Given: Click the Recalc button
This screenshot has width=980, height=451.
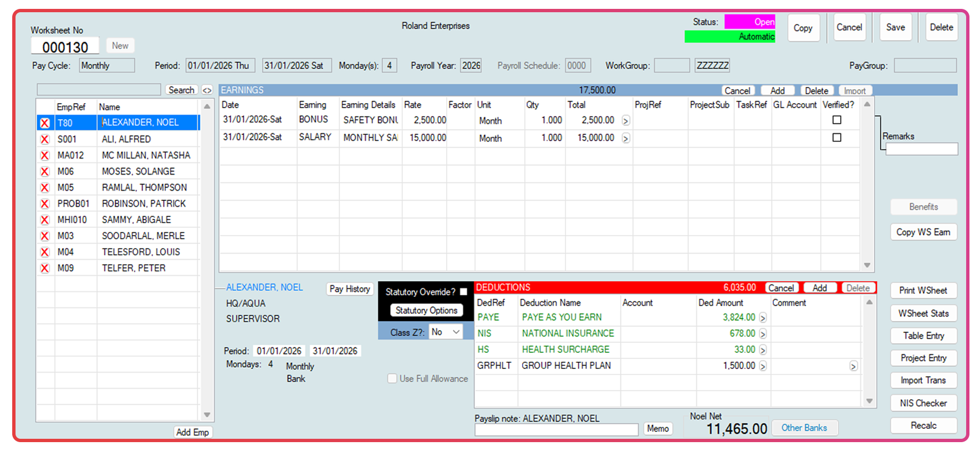Looking at the screenshot, I should 923,425.
